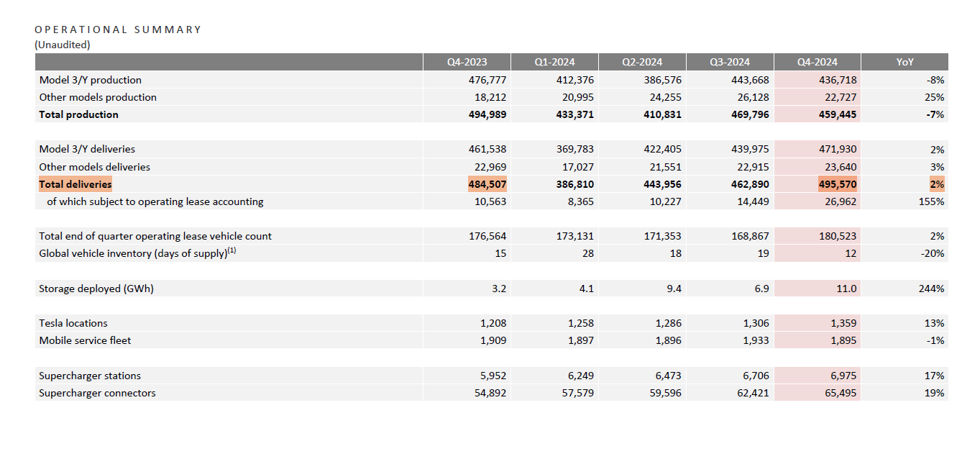The image size is (980, 472).
Task: Click the -8% YoY value
Action: click(x=935, y=80)
